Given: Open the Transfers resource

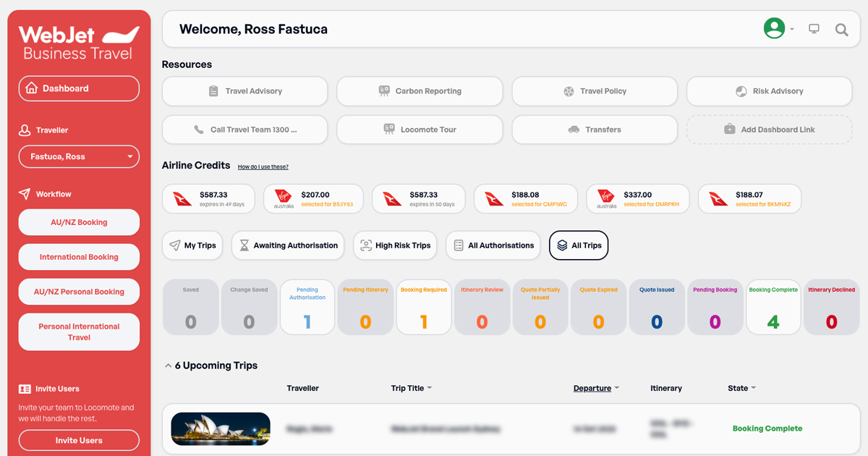Looking at the screenshot, I should click(595, 130).
